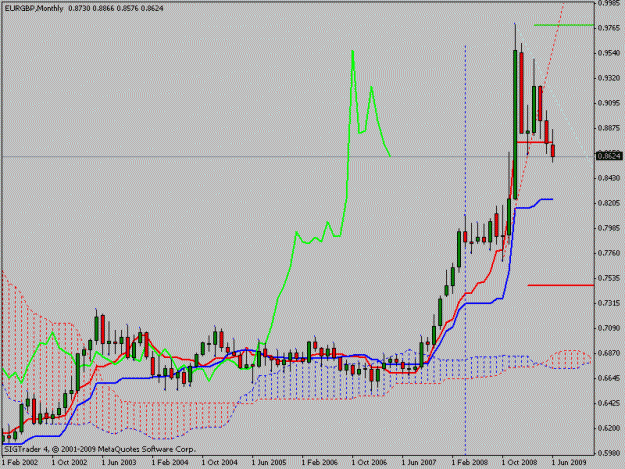Click the 0.7535 price axis label

(x=609, y=278)
